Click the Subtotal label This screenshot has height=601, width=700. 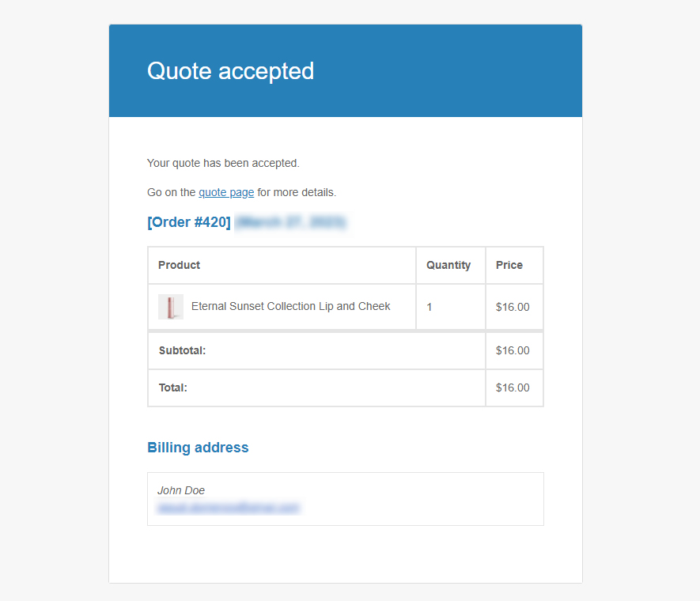click(182, 350)
